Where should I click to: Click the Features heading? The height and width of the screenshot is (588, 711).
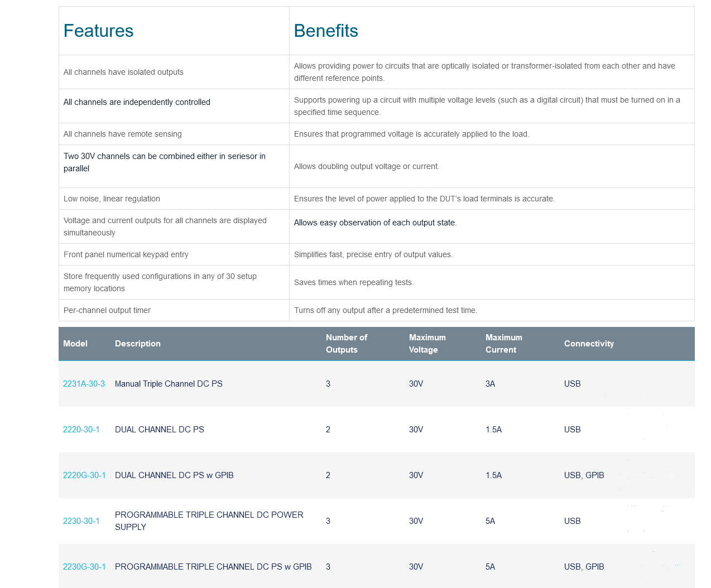[x=99, y=31]
